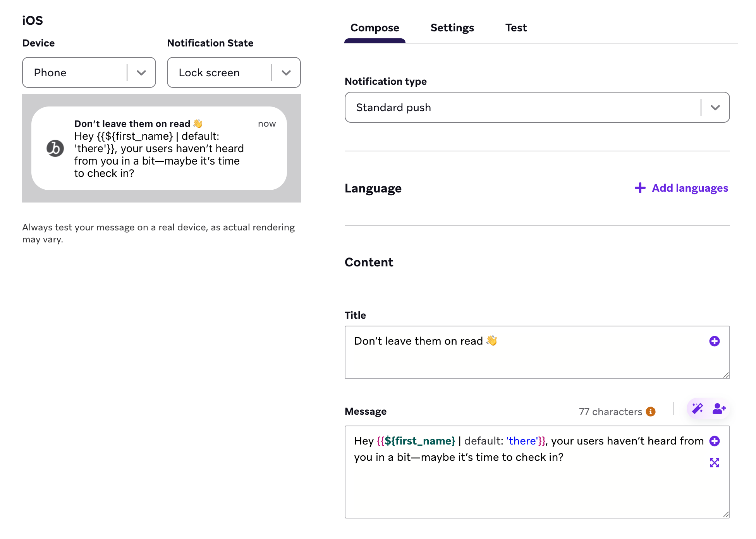This screenshot has height=539, width=756.
Task: Expand the Message editor with the arrows icon
Action: pos(715,463)
